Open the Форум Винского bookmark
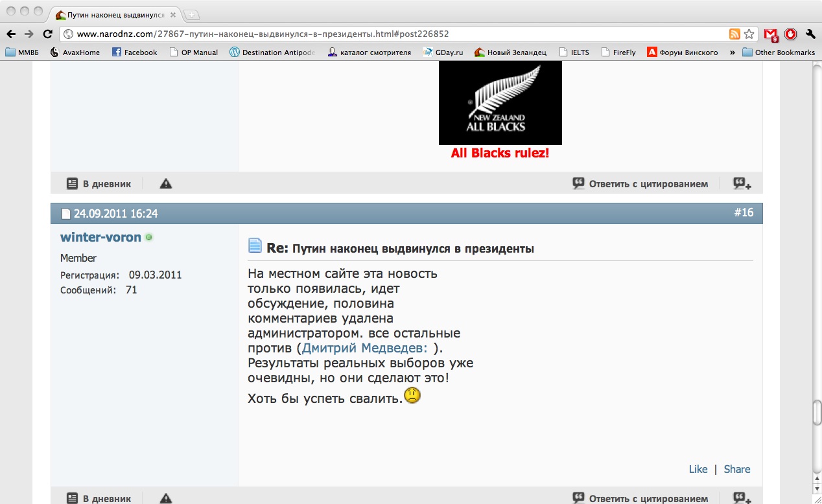Image resolution: width=822 pixels, height=504 pixels. tap(683, 52)
